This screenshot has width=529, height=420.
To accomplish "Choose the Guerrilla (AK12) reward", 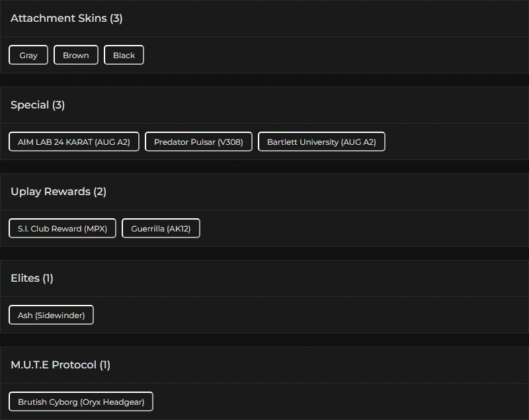I will pos(161,229).
